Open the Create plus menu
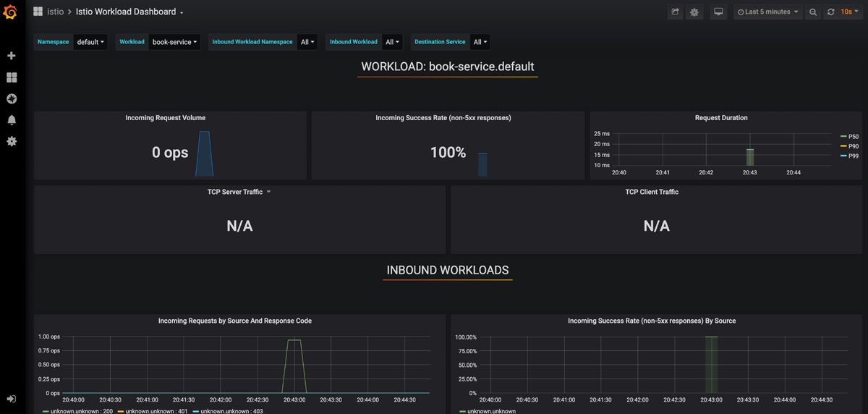This screenshot has height=414, width=868. point(12,56)
